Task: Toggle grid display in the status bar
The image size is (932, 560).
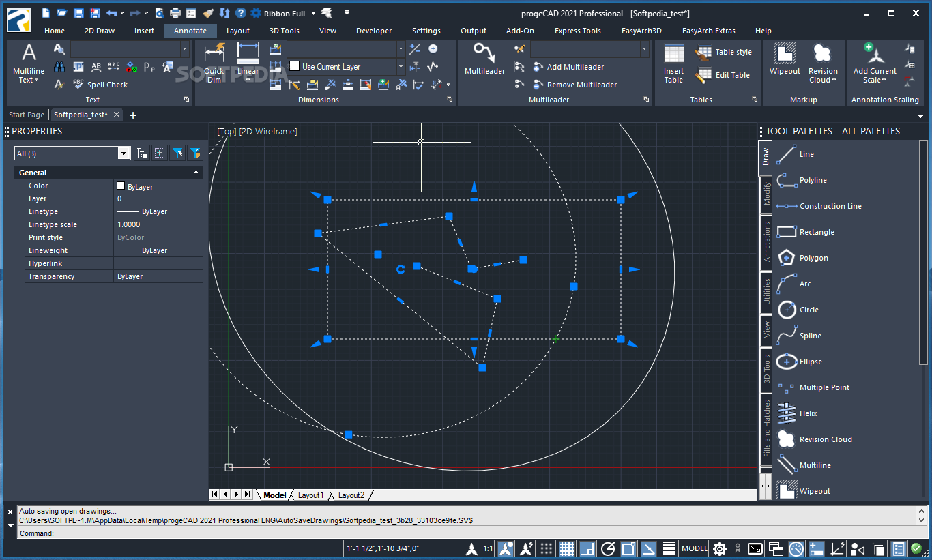Action: coord(567,548)
